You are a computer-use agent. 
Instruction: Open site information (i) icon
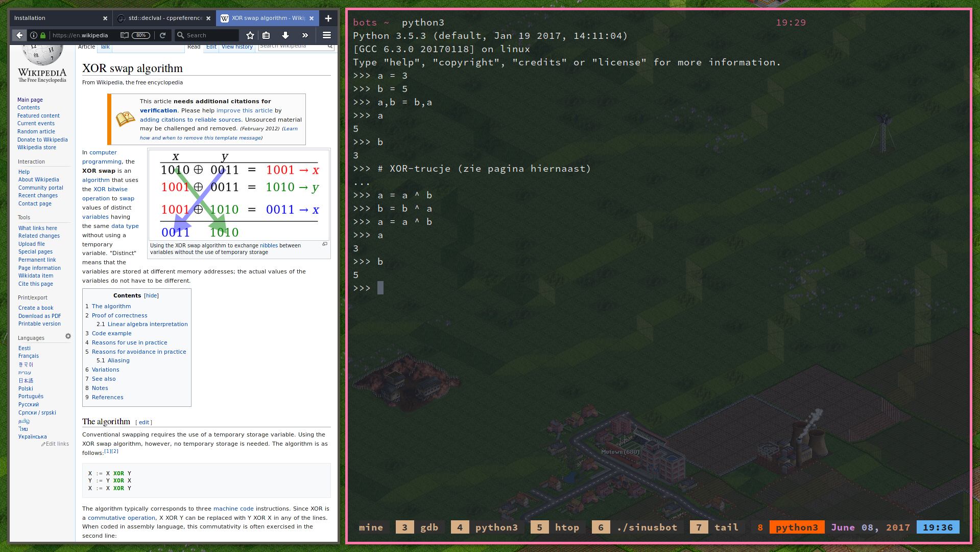coord(34,35)
